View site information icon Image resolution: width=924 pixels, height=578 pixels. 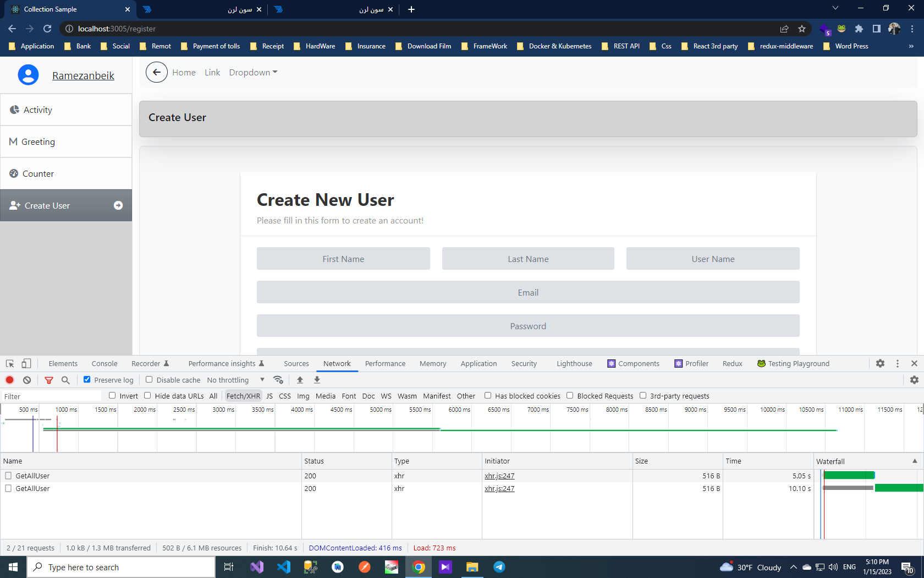(69, 29)
